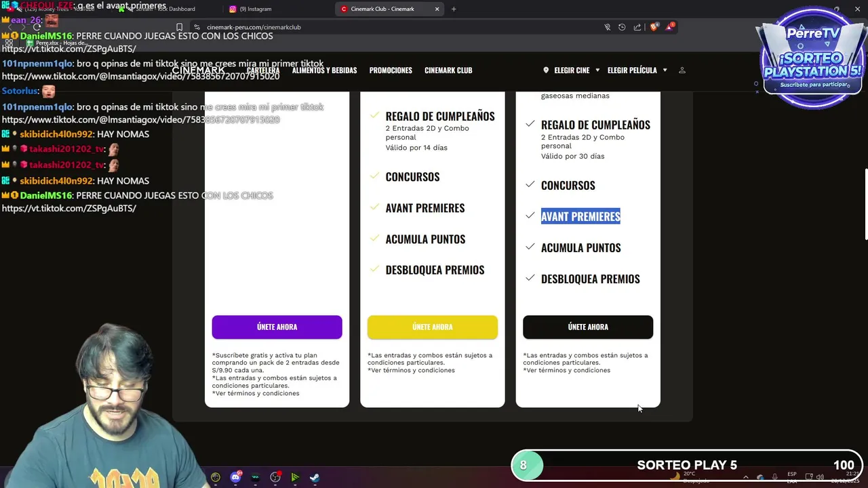Open the Brave Shields lion icon
The image size is (868, 488).
pos(654,27)
